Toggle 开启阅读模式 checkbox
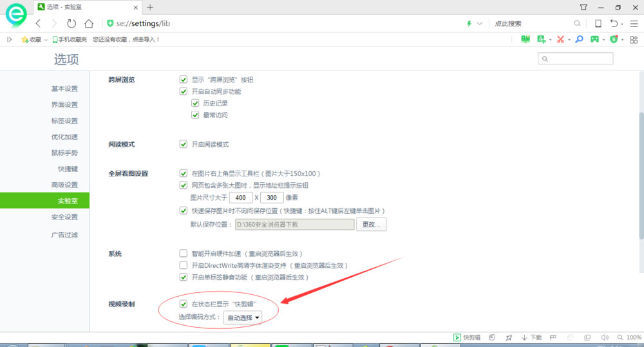 (184, 144)
